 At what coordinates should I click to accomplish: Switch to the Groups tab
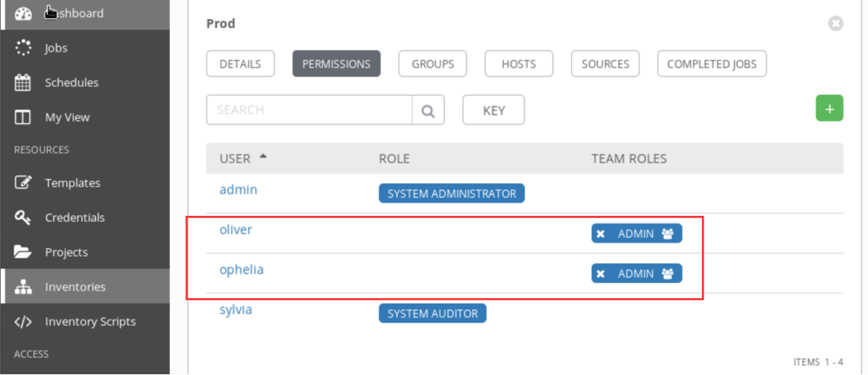coord(433,63)
